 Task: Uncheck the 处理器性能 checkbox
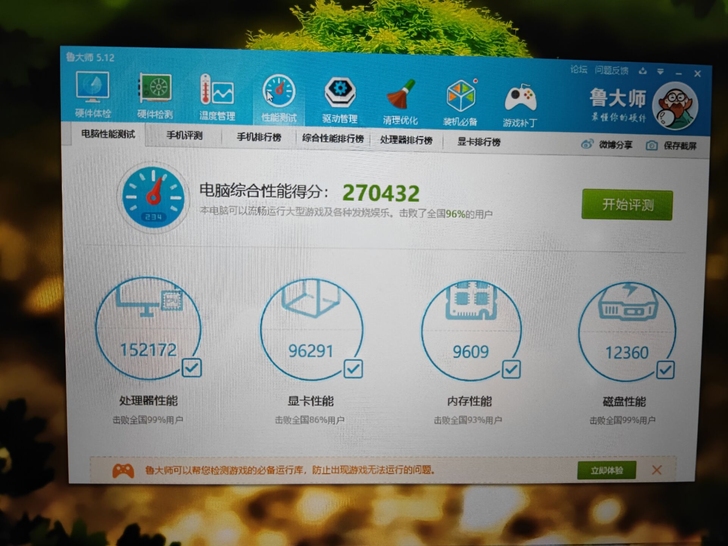click(x=191, y=367)
